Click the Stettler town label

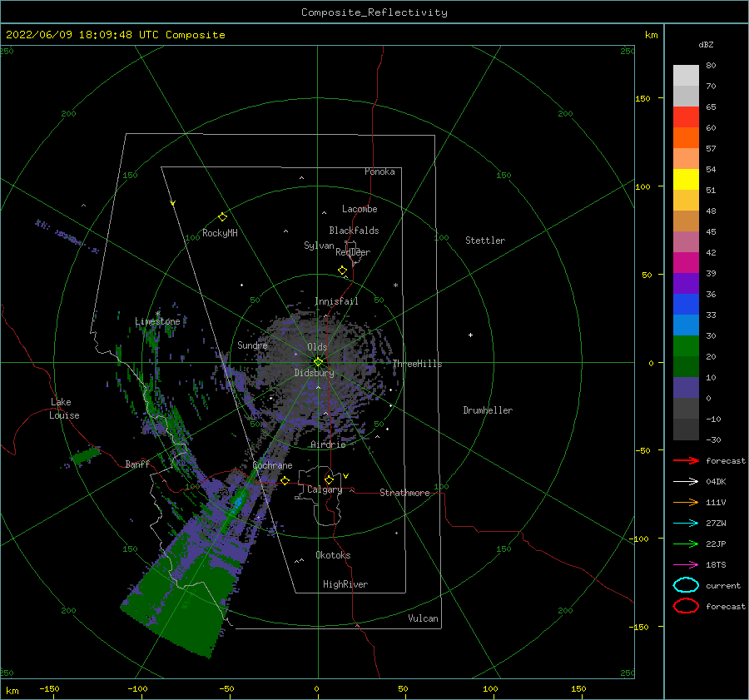tap(485, 241)
